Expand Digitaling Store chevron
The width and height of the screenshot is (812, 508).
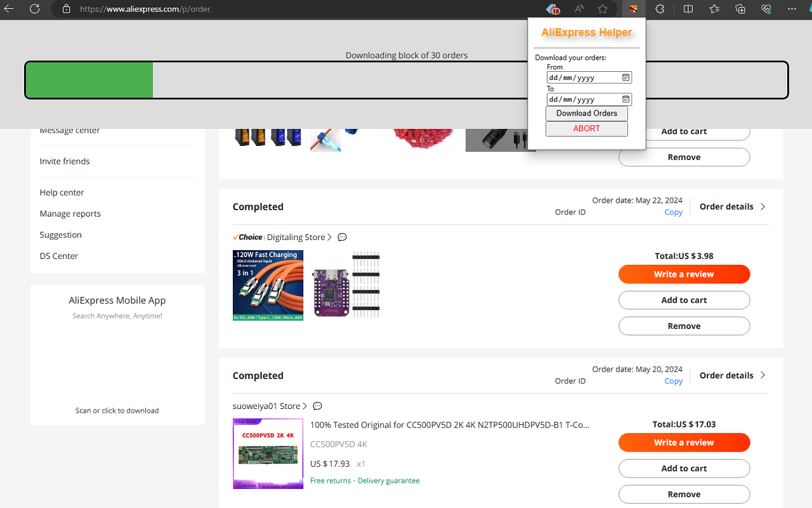(329, 237)
